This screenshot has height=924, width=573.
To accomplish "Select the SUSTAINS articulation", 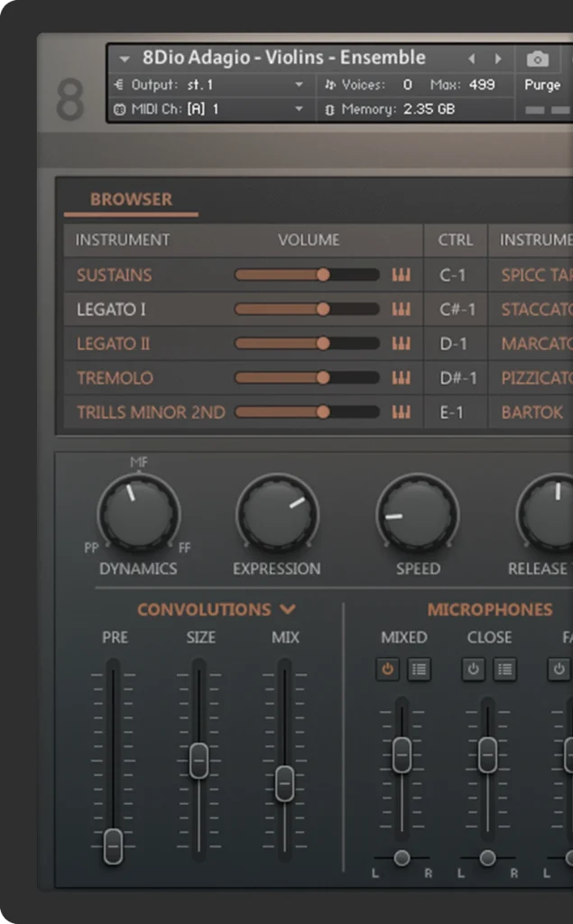I will point(115,274).
